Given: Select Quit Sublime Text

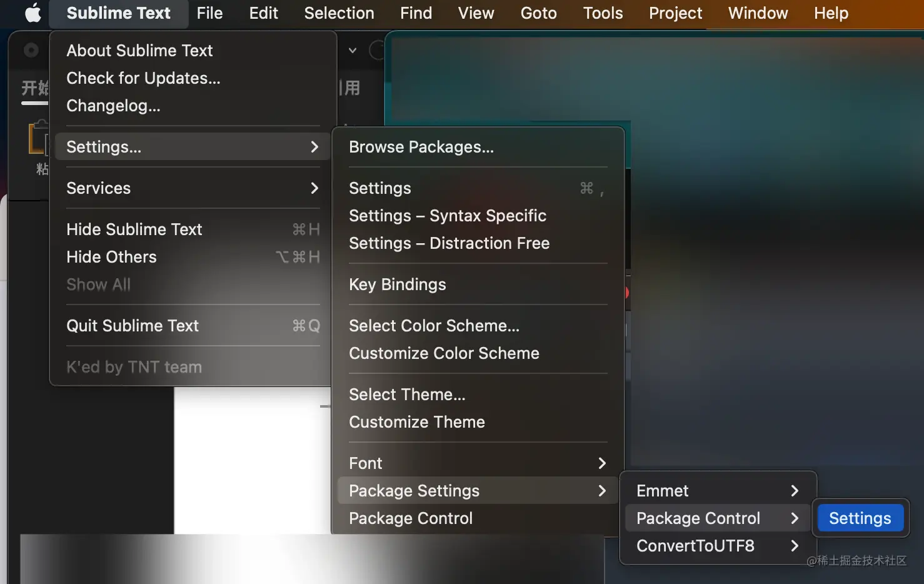Looking at the screenshot, I should (x=193, y=326).
